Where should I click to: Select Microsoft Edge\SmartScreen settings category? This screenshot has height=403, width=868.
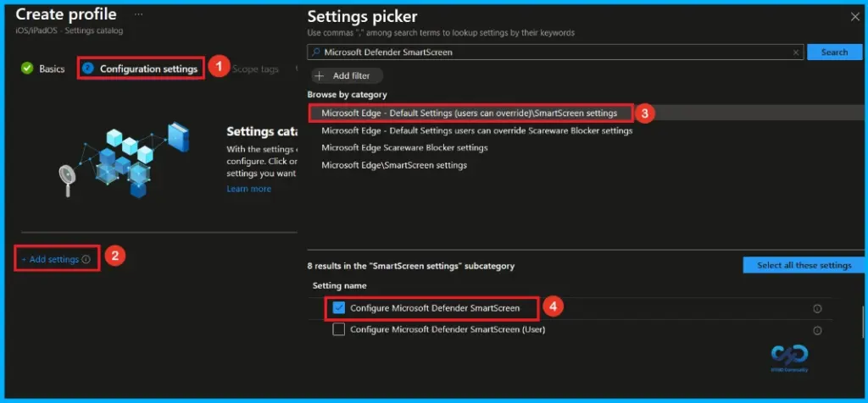393,165
